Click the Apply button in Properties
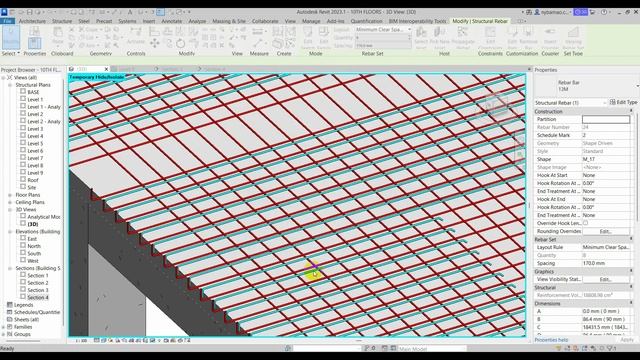The image size is (640, 360). 627,340
